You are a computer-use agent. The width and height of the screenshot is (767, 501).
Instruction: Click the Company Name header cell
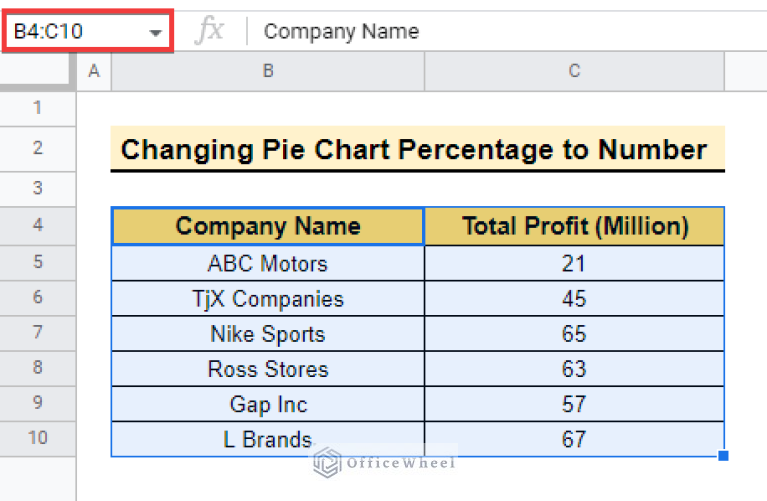point(267,226)
